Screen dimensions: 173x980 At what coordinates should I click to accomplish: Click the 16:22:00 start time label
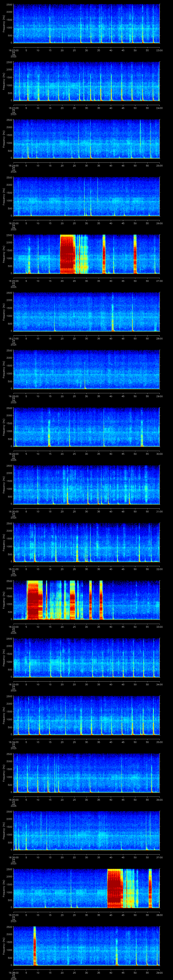pyautogui.click(x=13, y=50)
